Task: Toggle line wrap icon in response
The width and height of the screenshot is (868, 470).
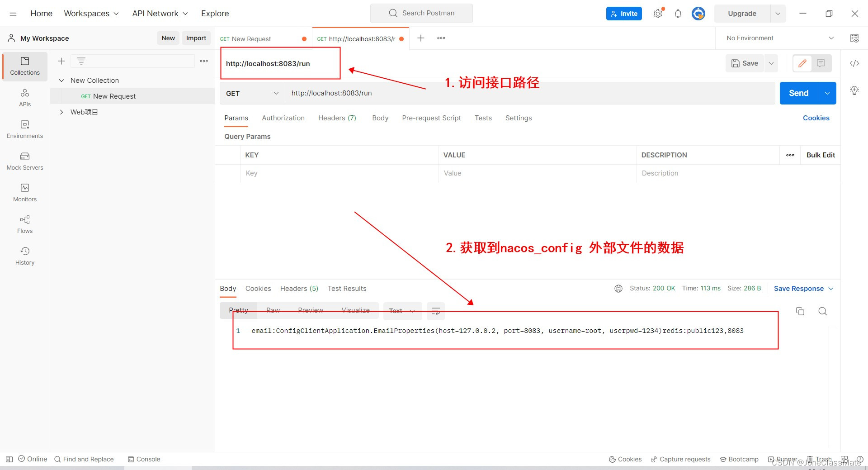Action: tap(436, 311)
